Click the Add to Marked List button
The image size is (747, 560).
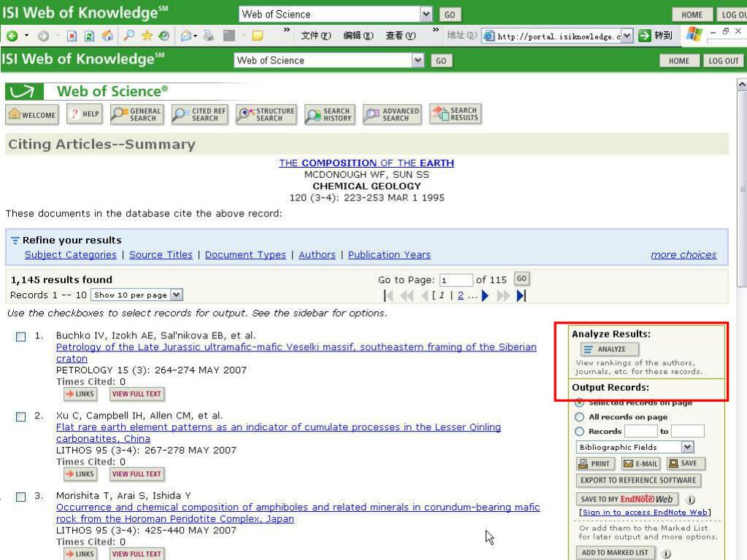(x=615, y=553)
